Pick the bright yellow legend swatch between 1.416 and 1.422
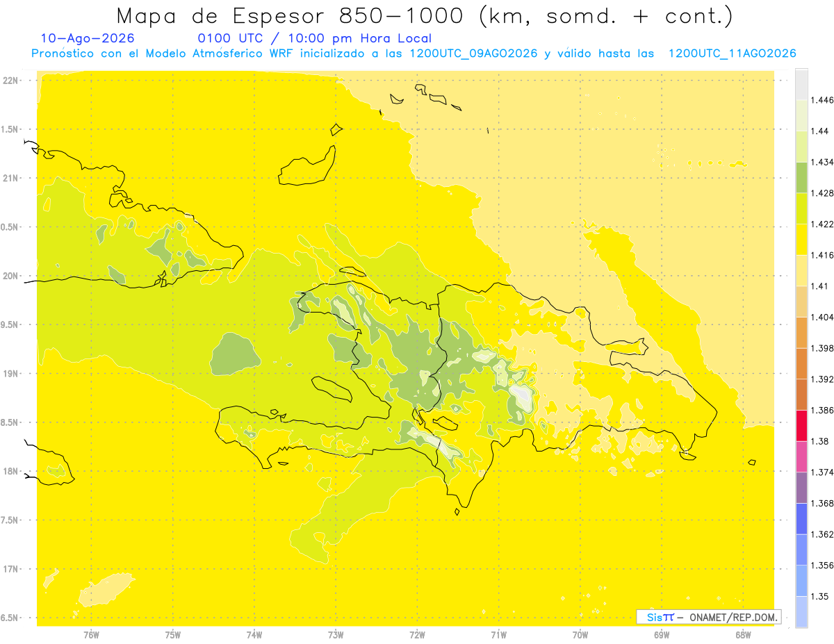 [801, 240]
